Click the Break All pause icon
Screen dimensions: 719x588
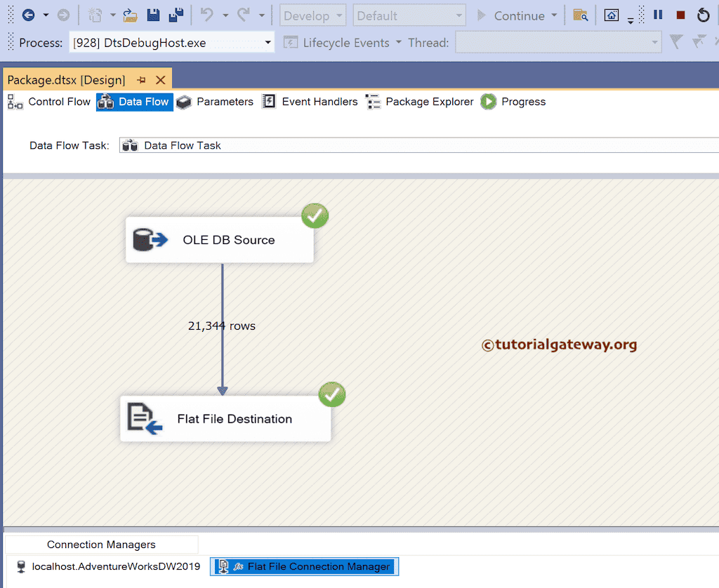click(x=657, y=14)
